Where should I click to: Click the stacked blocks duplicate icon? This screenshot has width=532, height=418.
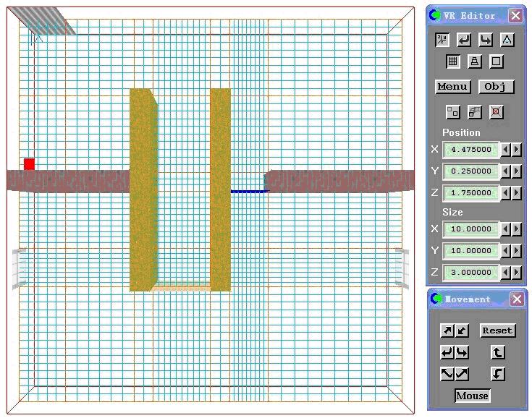click(474, 112)
